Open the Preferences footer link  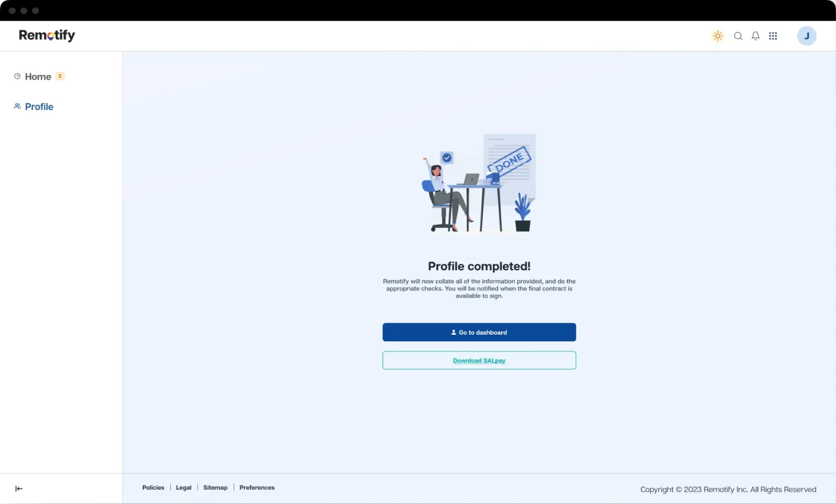(x=257, y=487)
